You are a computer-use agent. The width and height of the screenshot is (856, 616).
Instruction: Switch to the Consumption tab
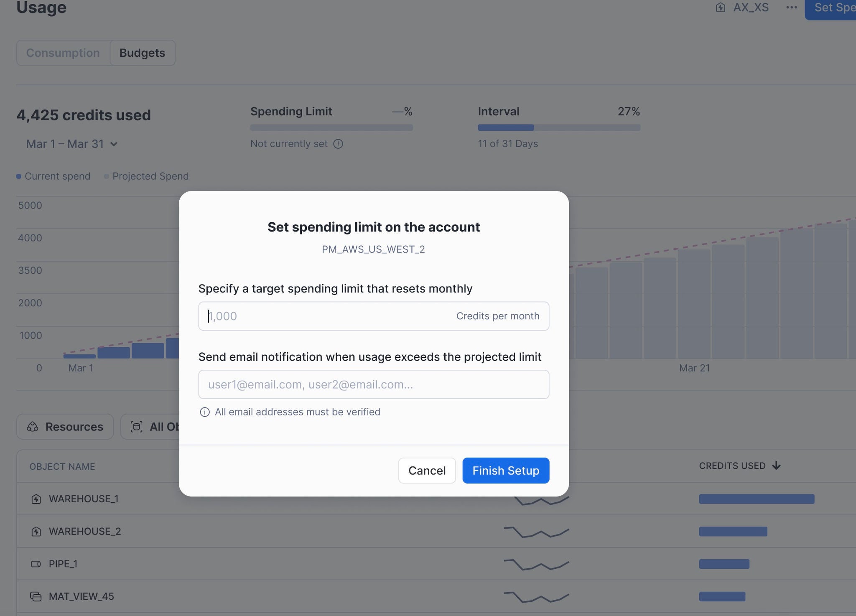click(x=63, y=53)
